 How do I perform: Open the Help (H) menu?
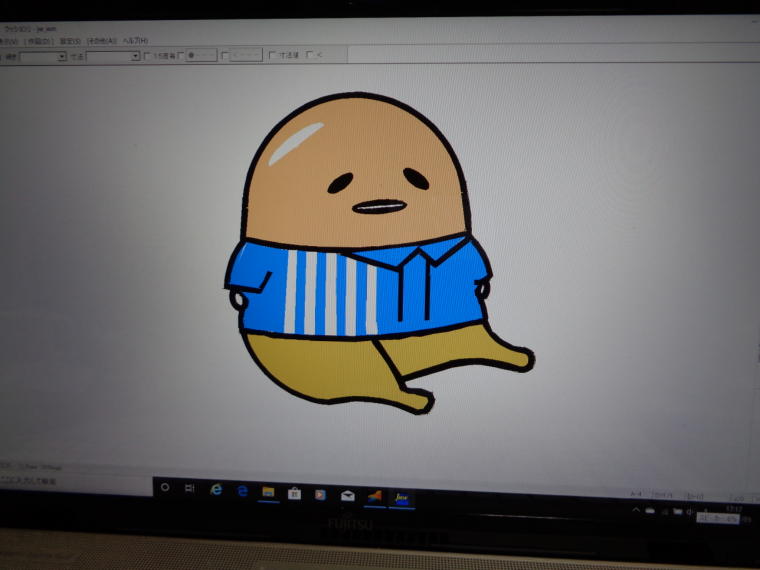[x=135, y=41]
